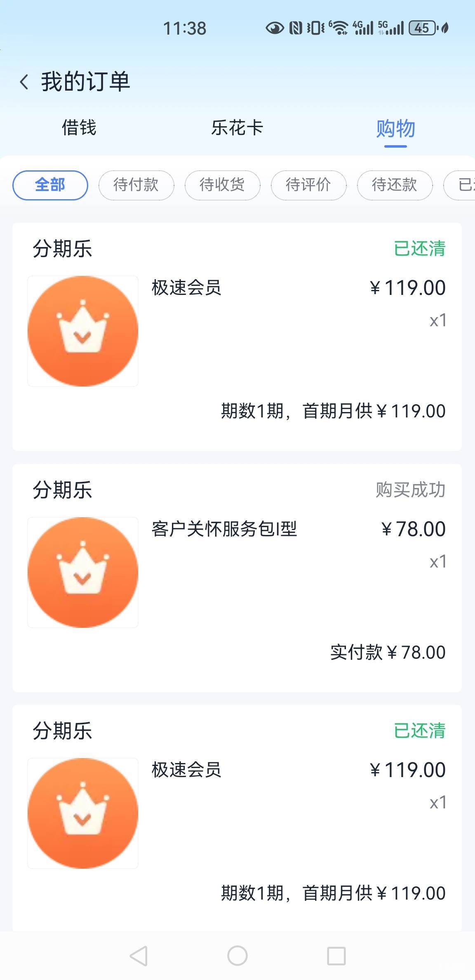Filter orders by 待收货

coord(222,185)
